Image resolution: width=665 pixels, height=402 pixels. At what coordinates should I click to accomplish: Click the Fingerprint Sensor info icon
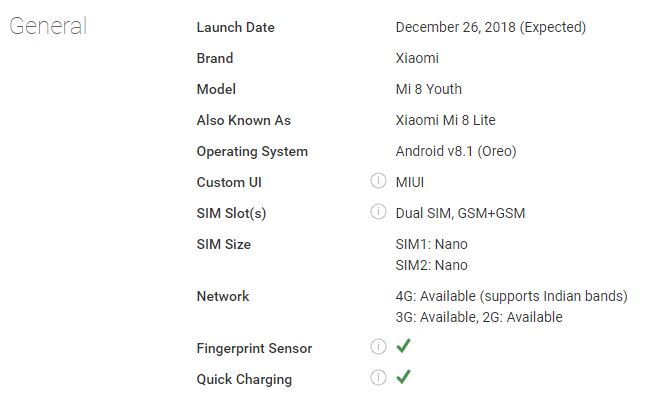(x=378, y=347)
